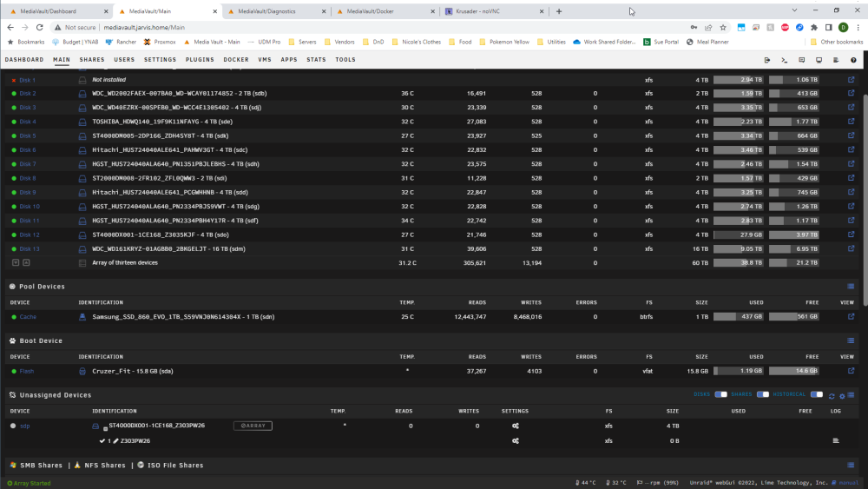Open settings gears for partition Z303PW26

click(516, 441)
